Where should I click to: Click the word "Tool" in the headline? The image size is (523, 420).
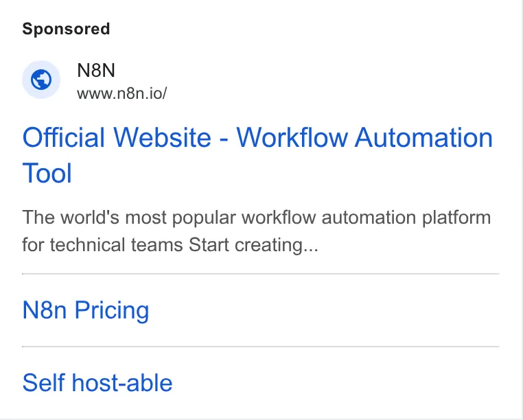click(47, 173)
